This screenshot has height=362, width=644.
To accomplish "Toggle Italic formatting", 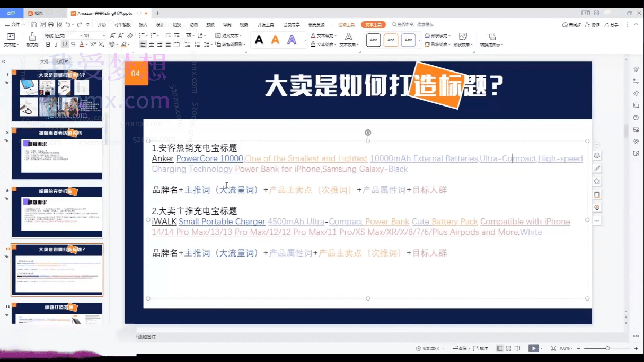I will [x=56, y=45].
